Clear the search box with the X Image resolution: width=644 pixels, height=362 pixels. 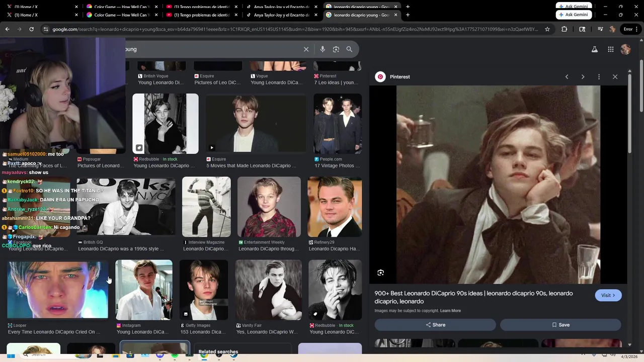tap(306, 49)
